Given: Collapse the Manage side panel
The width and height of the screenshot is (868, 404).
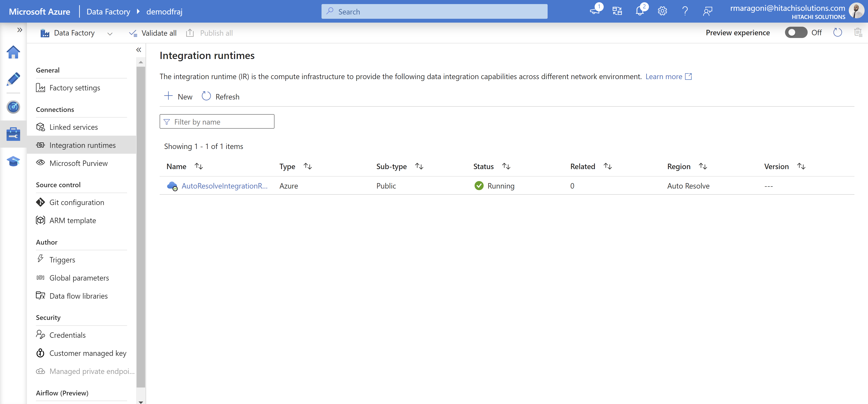Looking at the screenshot, I should 139,50.
